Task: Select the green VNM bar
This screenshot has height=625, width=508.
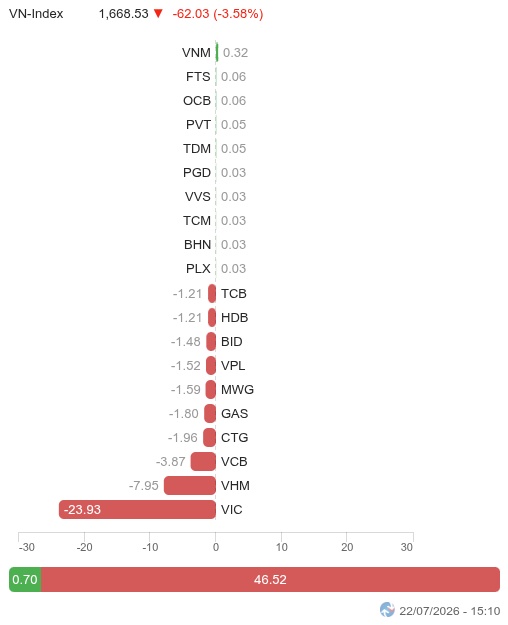Action: 217,52
